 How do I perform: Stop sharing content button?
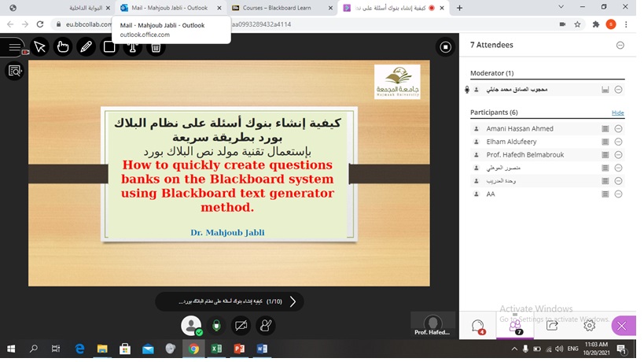coord(445,47)
